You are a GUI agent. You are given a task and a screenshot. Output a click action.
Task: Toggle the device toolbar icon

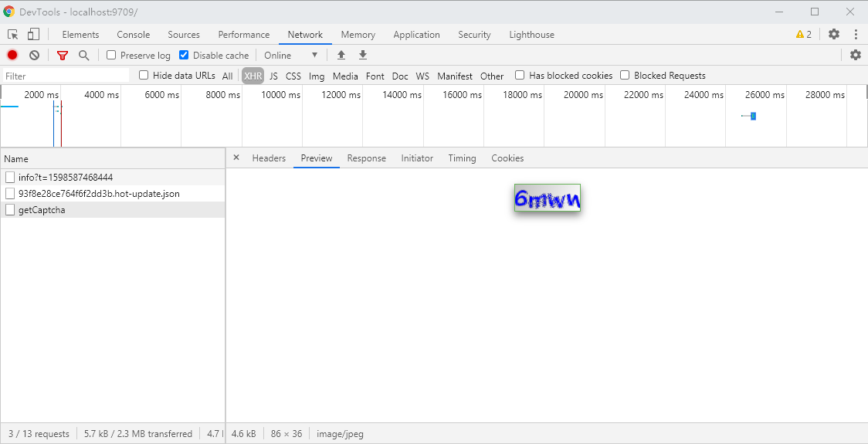[x=33, y=34]
